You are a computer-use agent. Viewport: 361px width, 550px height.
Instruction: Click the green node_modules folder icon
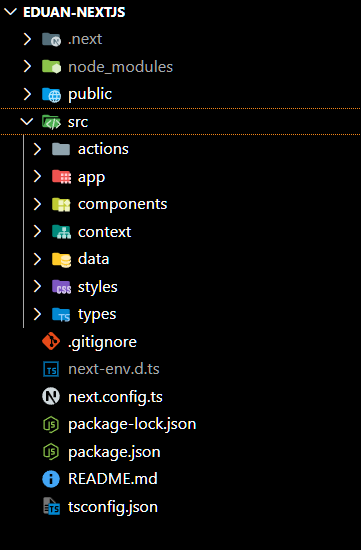(x=51, y=66)
